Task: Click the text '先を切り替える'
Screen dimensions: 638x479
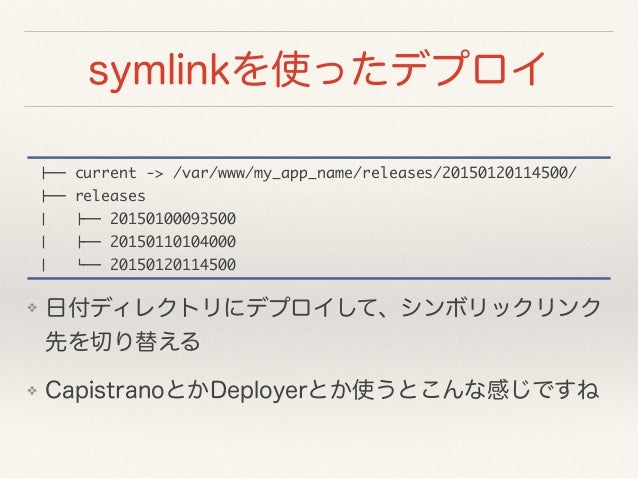Action: tap(122, 341)
